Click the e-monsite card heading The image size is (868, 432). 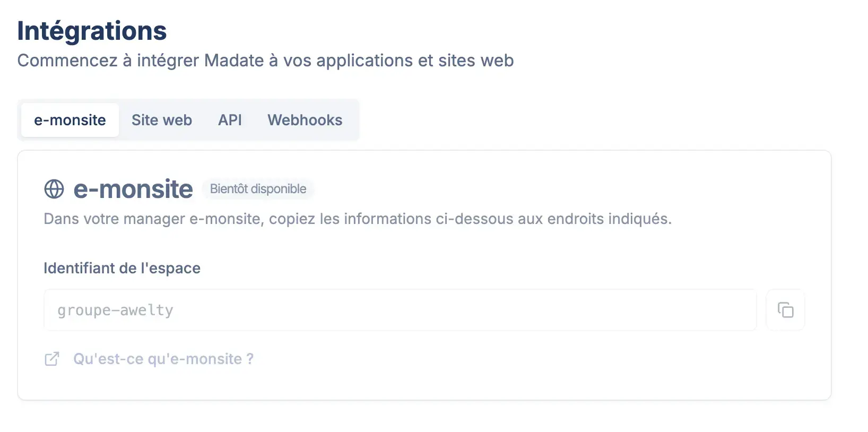pyautogui.click(x=133, y=189)
